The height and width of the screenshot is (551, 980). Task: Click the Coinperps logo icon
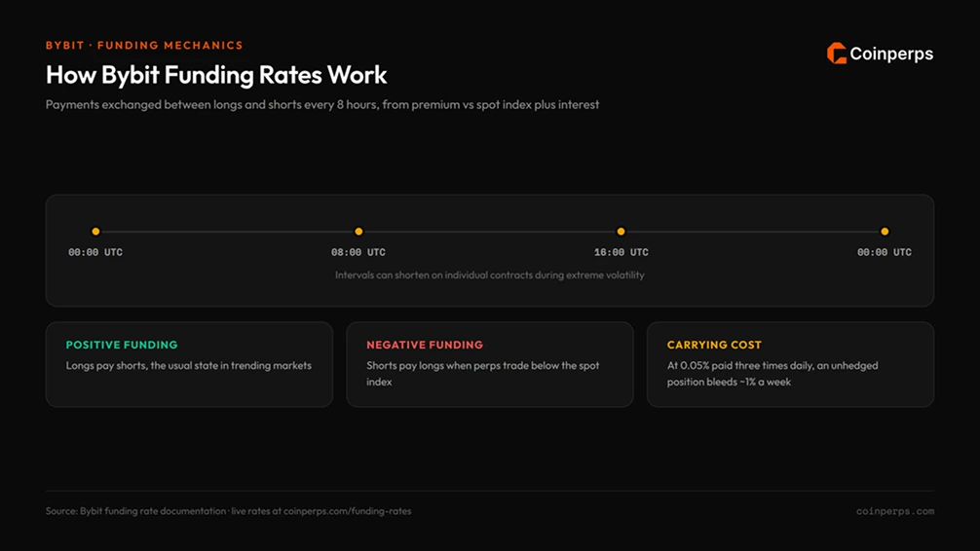click(x=836, y=54)
